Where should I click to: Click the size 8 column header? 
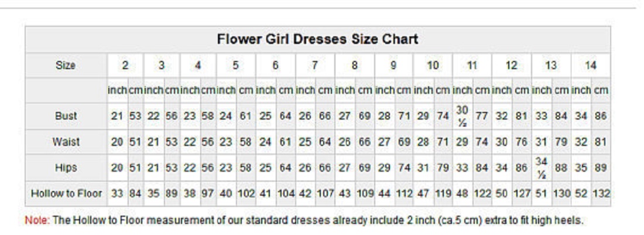(x=354, y=65)
